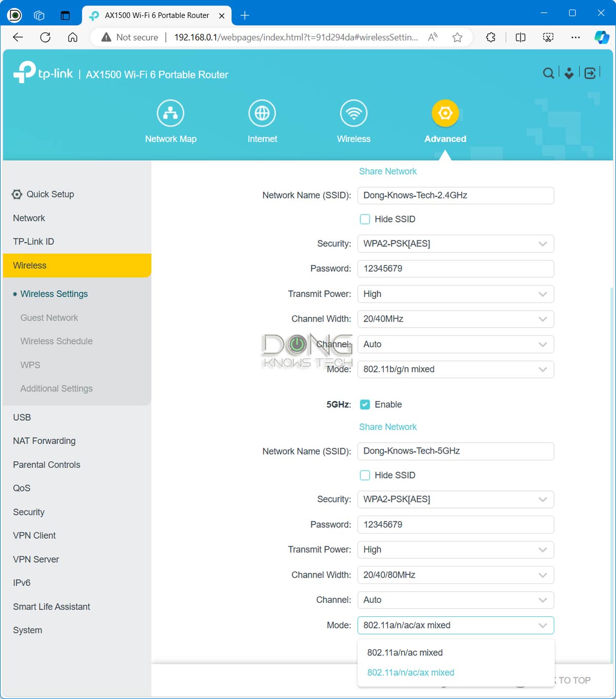Screen dimensions: 616x699
Task: Open the 2.4GHz Channel Auto dropdown
Action: [456, 344]
